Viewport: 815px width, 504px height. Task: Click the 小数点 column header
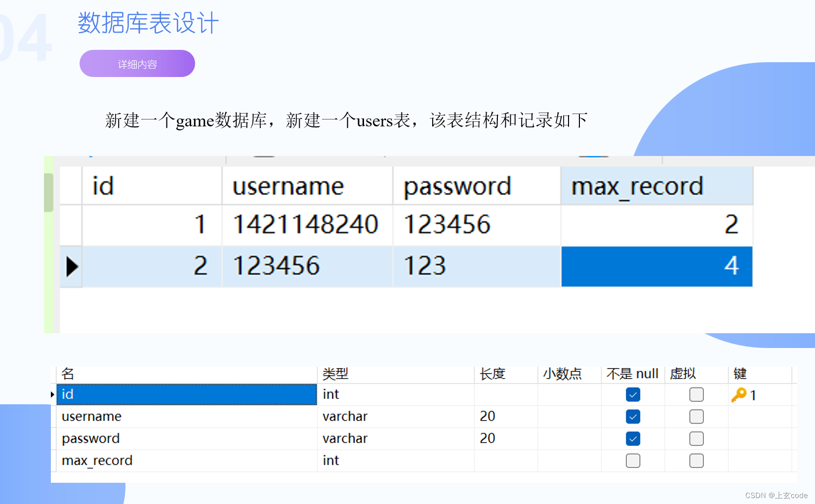click(570, 374)
